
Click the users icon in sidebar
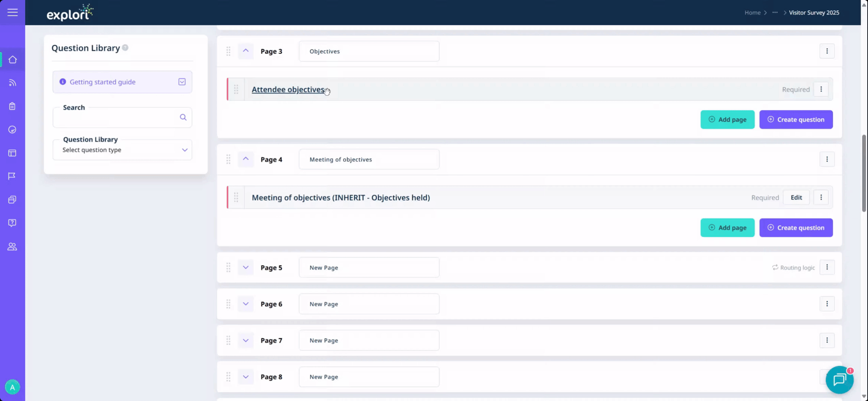12,247
